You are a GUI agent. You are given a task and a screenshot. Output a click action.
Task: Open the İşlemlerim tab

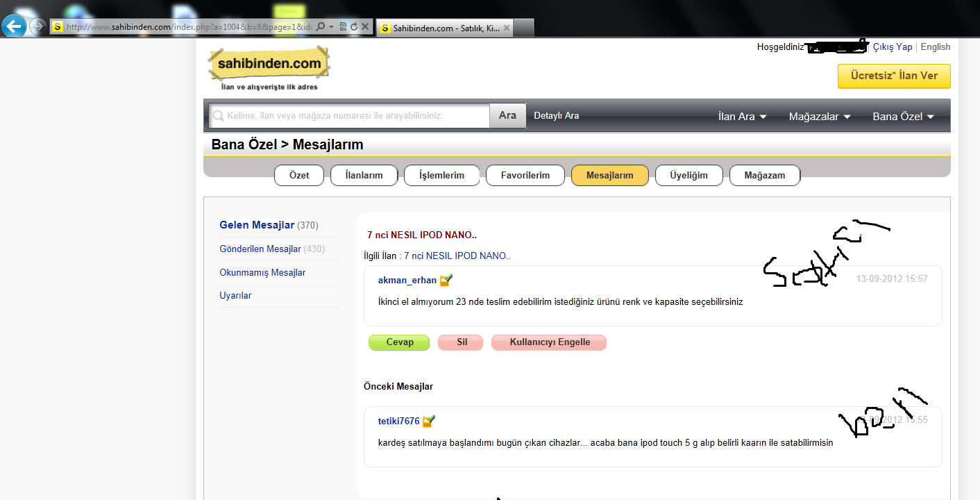point(441,175)
